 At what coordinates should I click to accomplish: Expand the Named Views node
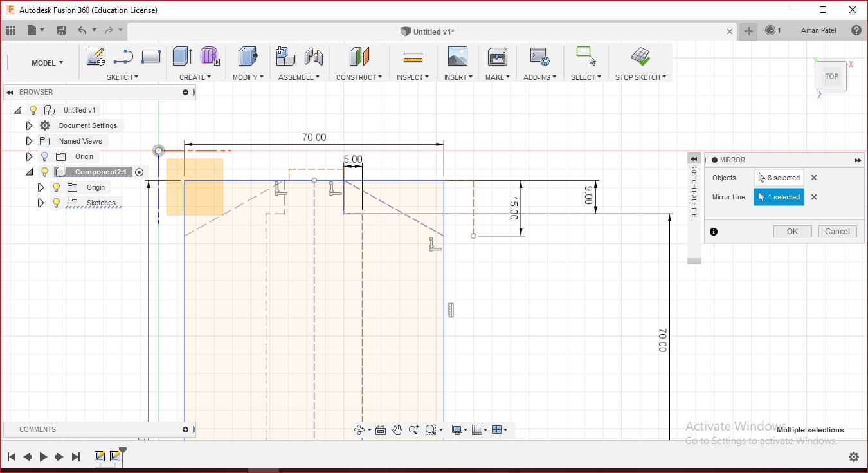(29, 141)
